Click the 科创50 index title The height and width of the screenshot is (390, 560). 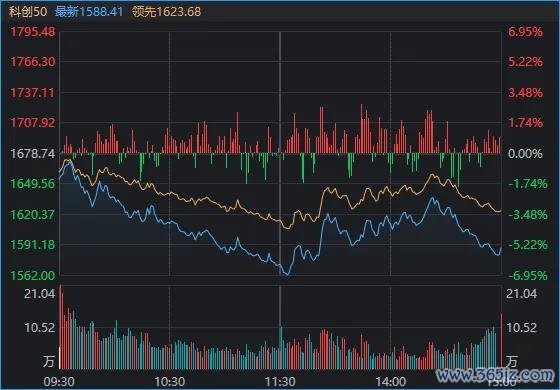28,12
